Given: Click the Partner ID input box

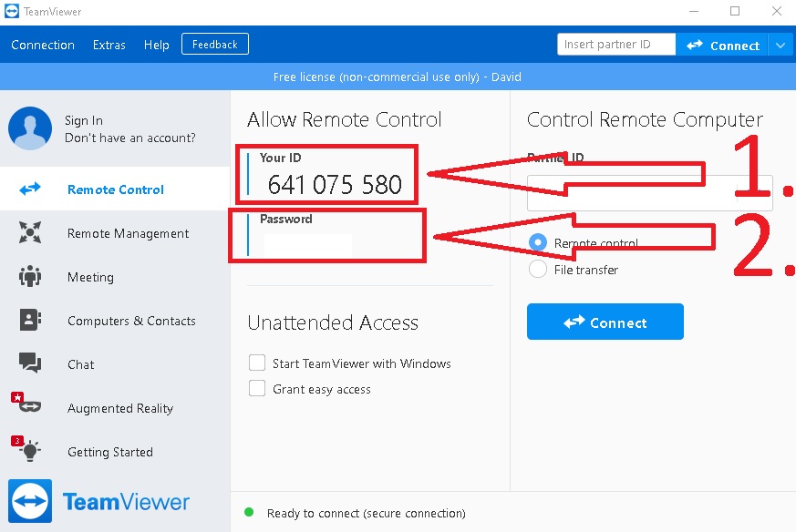Looking at the screenshot, I should coord(650,193).
